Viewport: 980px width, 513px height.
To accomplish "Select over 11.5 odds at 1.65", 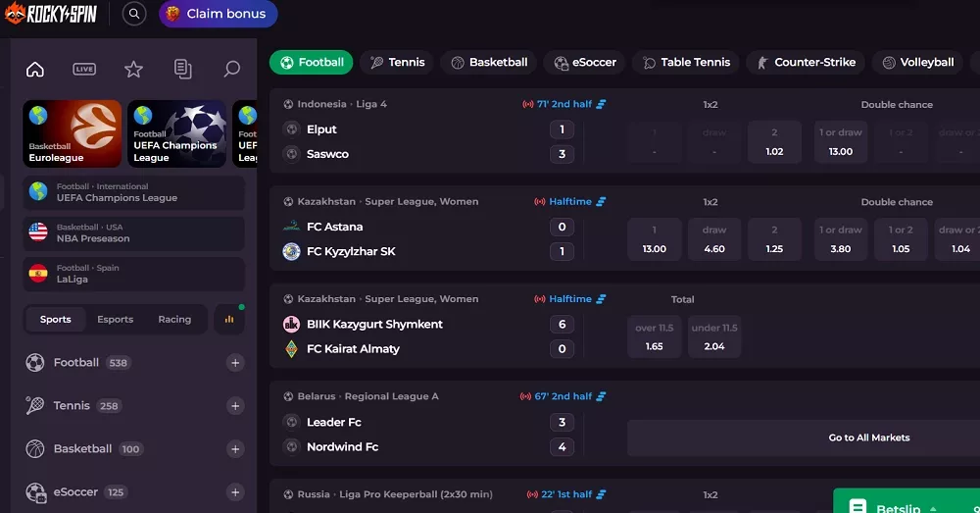I will click(654, 336).
